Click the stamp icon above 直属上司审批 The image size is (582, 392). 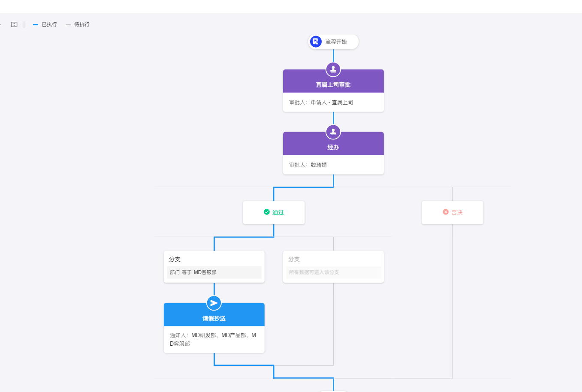coord(333,69)
